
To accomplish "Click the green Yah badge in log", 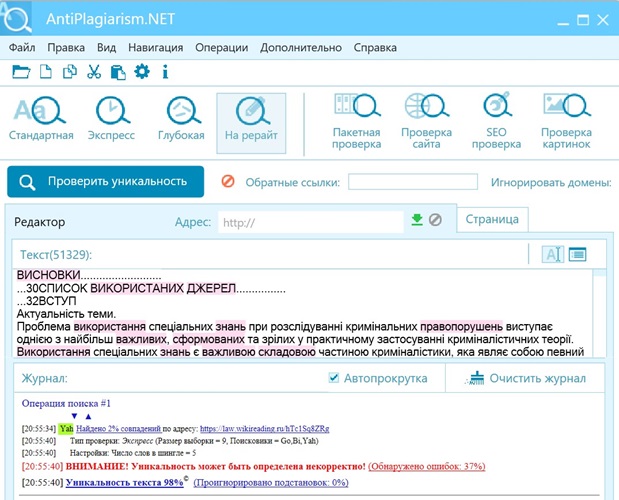I will tap(66, 429).
